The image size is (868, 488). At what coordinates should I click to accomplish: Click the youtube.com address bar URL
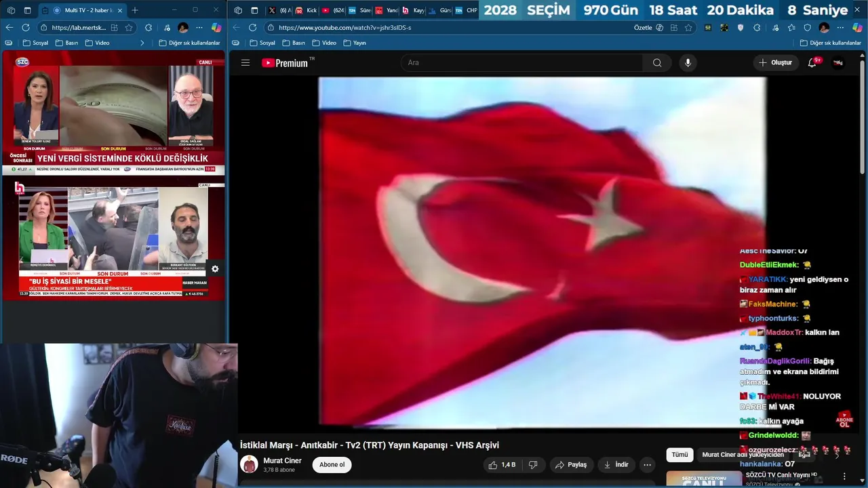(x=344, y=27)
